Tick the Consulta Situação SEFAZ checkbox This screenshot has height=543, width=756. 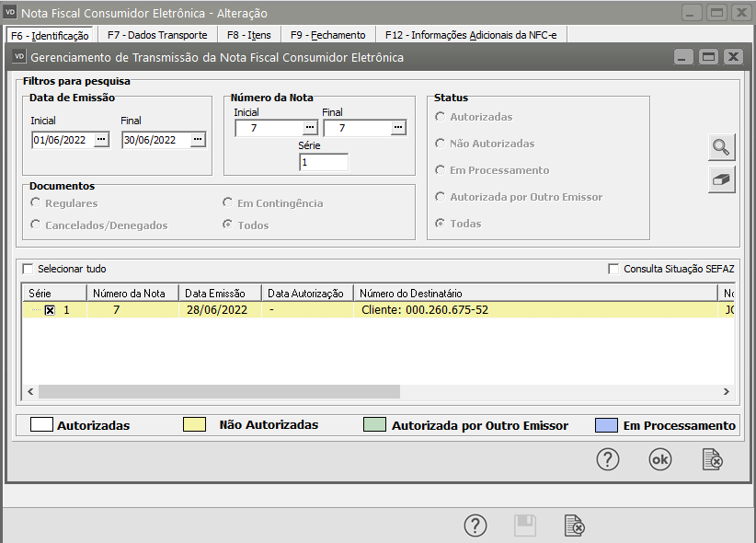pyautogui.click(x=613, y=269)
